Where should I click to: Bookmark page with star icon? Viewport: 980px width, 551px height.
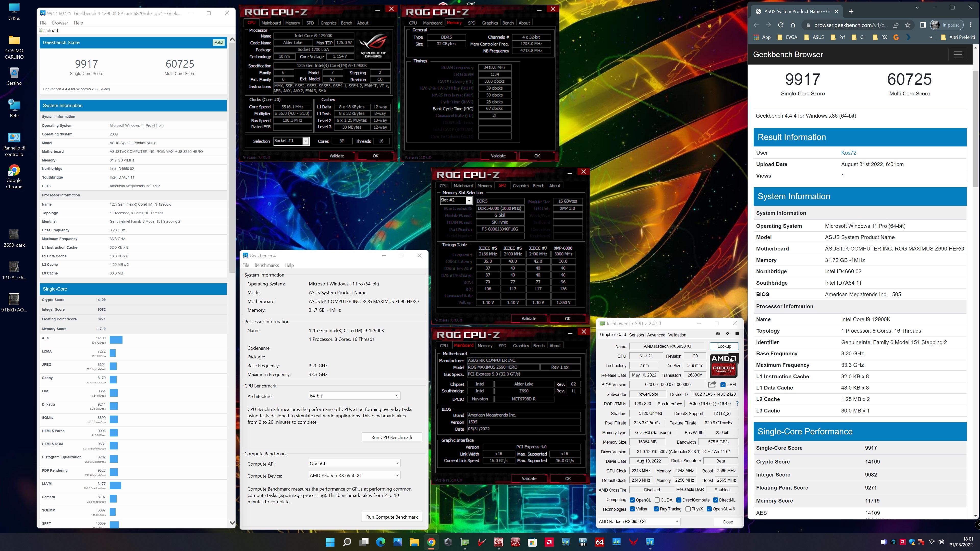point(908,25)
